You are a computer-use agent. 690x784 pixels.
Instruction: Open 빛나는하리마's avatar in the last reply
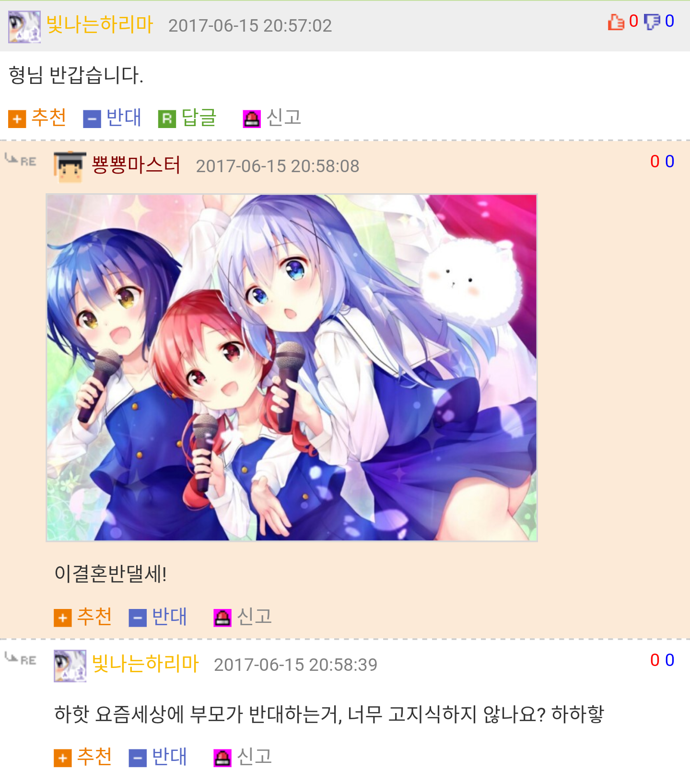click(x=70, y=666)
